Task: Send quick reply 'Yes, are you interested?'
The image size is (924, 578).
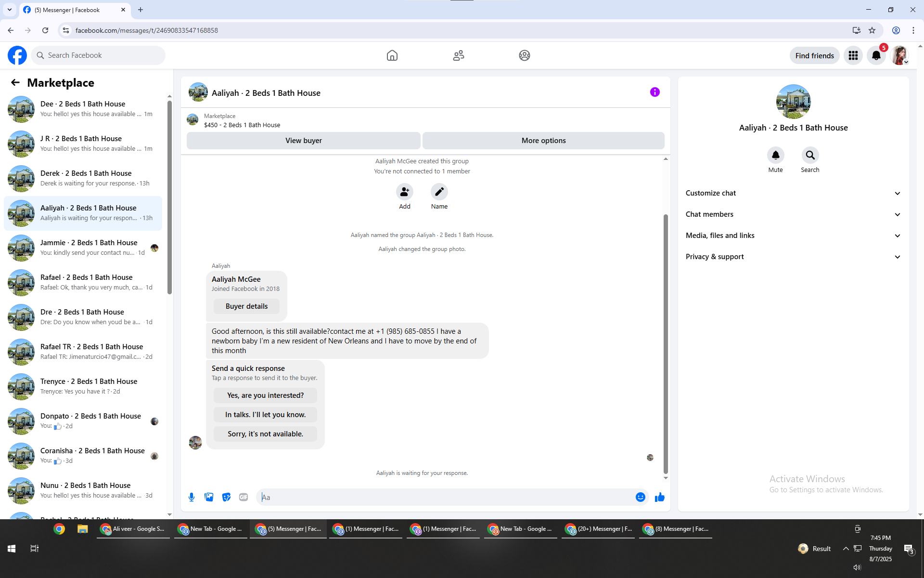Action: [x=265, y=395]
